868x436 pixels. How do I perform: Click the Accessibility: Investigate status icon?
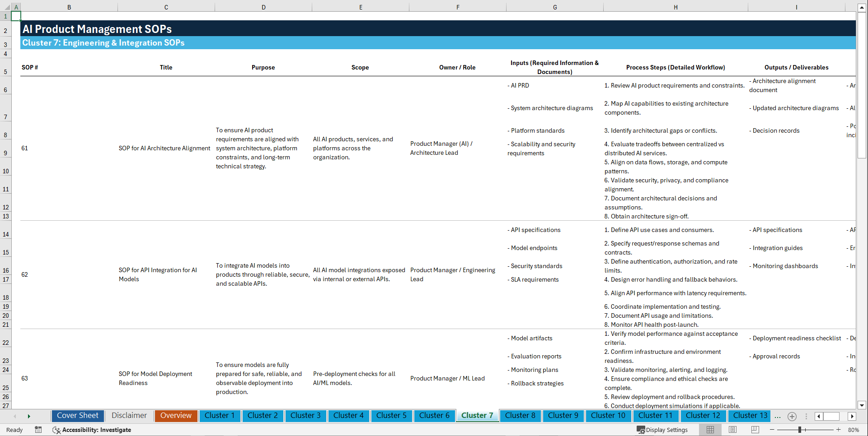click(92, 430)
